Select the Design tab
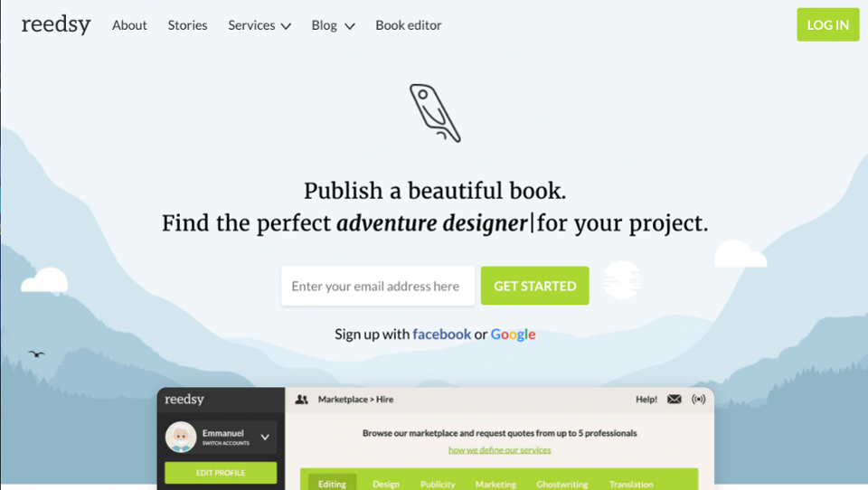868x490 pixels. click(386, 484)
